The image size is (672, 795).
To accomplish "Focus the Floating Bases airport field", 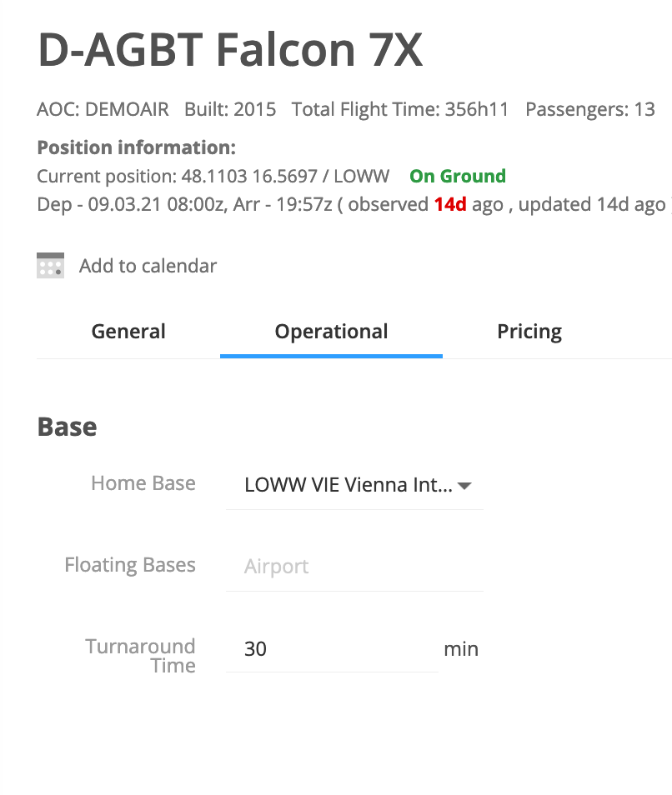I will point(354,567).
